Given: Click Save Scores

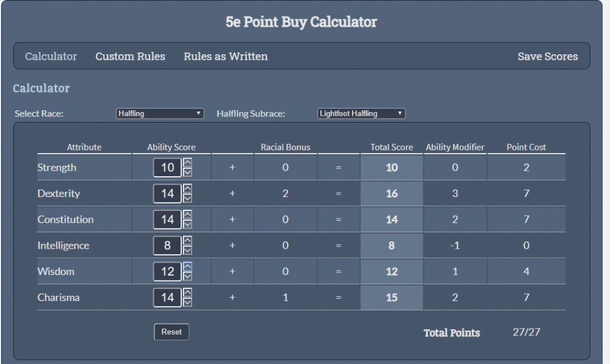Looking at the screenshot, I should [x=548, y=56].
